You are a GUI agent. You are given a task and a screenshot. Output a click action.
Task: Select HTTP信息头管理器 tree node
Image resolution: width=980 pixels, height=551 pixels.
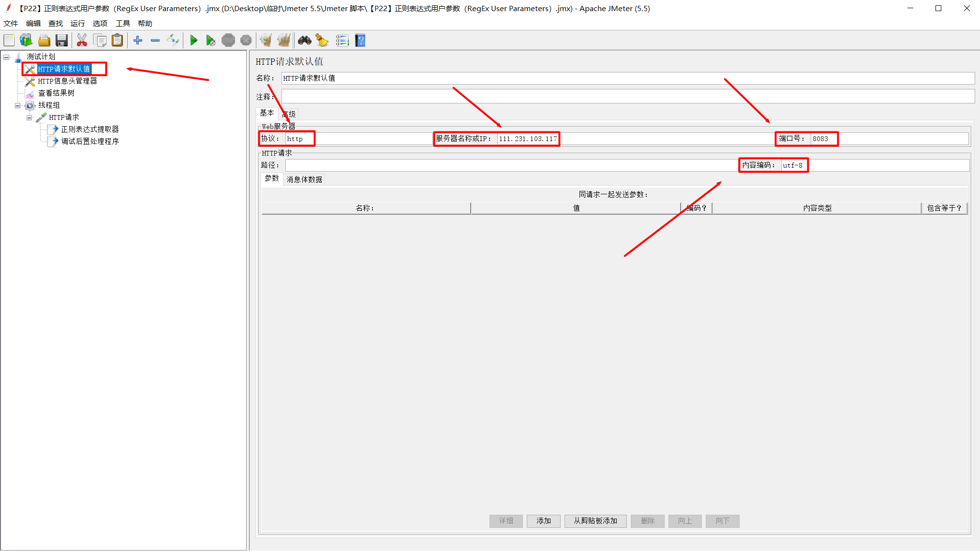(x=67, y=81)
